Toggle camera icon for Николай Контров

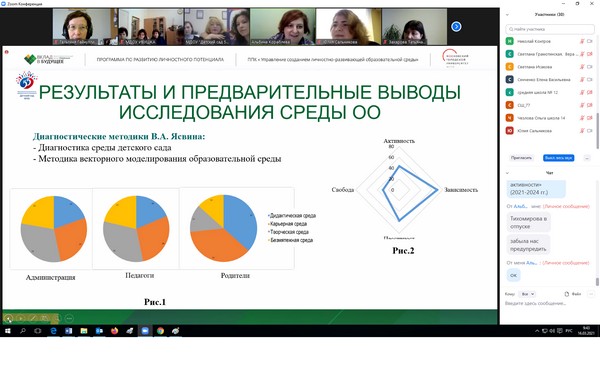[590, 41]
